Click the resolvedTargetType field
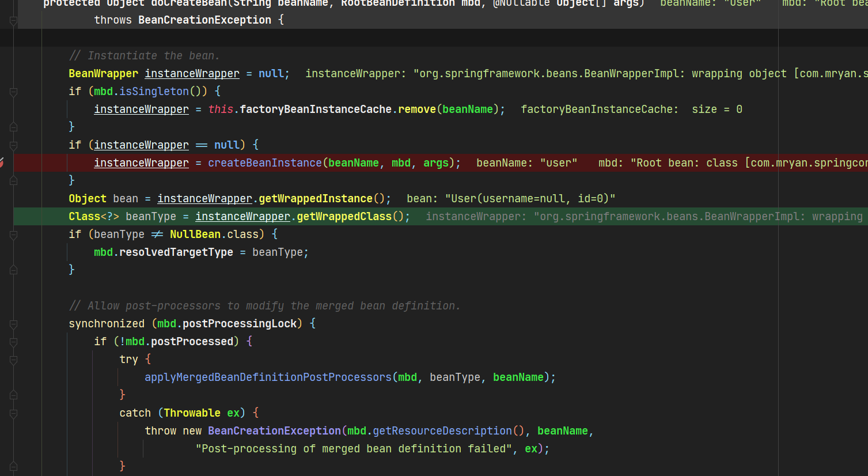Screen dimensions: 868x476 point(176,252)
